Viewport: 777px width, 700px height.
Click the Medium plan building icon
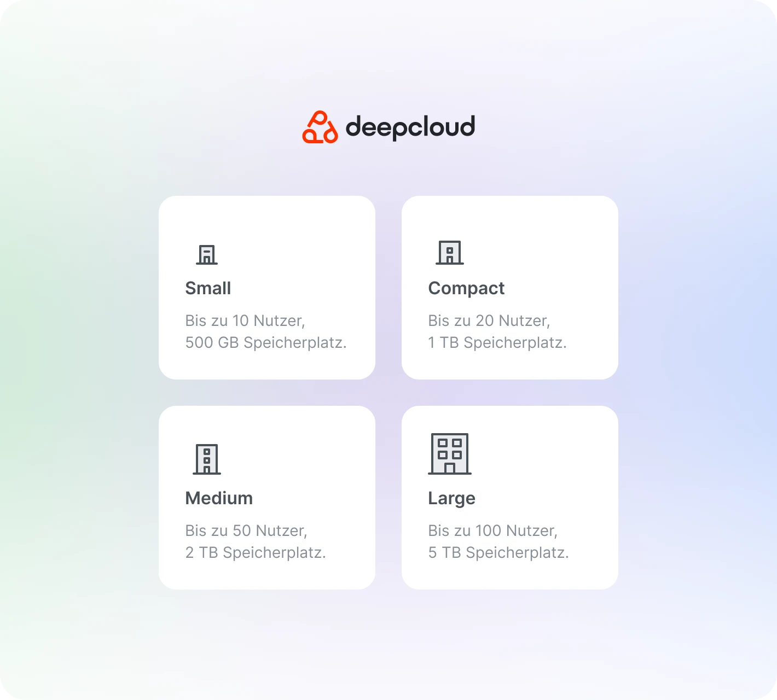(x=207, y=459)
